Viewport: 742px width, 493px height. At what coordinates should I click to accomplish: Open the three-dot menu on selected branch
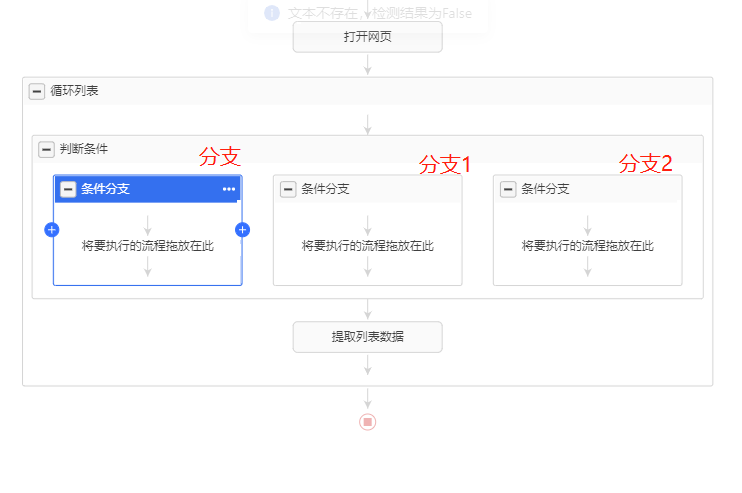(229, 189)
